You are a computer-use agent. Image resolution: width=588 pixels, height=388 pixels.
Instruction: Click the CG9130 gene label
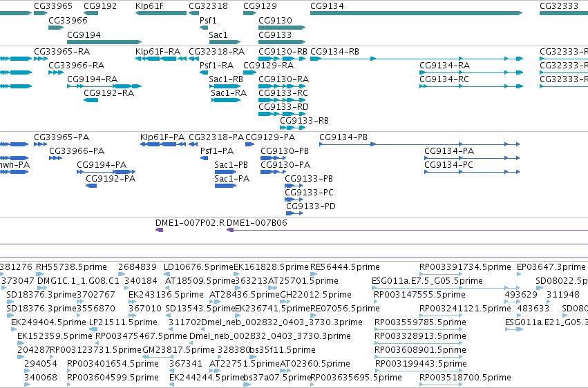275,20
